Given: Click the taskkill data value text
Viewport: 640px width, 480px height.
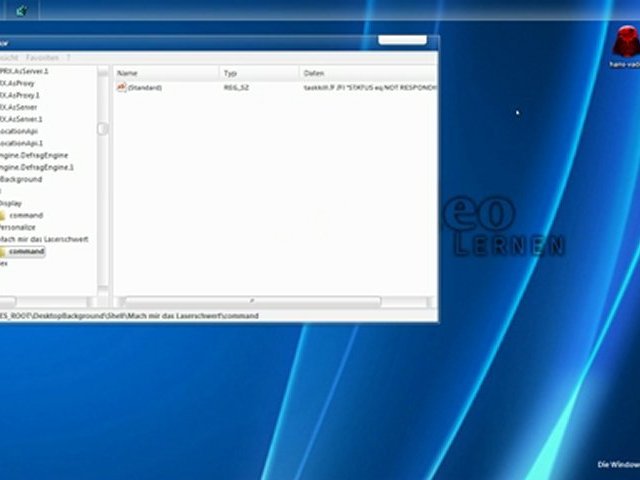Looking at the screenshot, I should (x=370, y=88).
